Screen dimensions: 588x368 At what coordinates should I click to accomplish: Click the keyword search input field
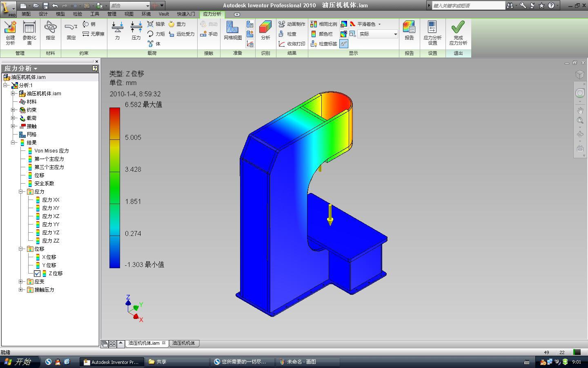point(468,6)
